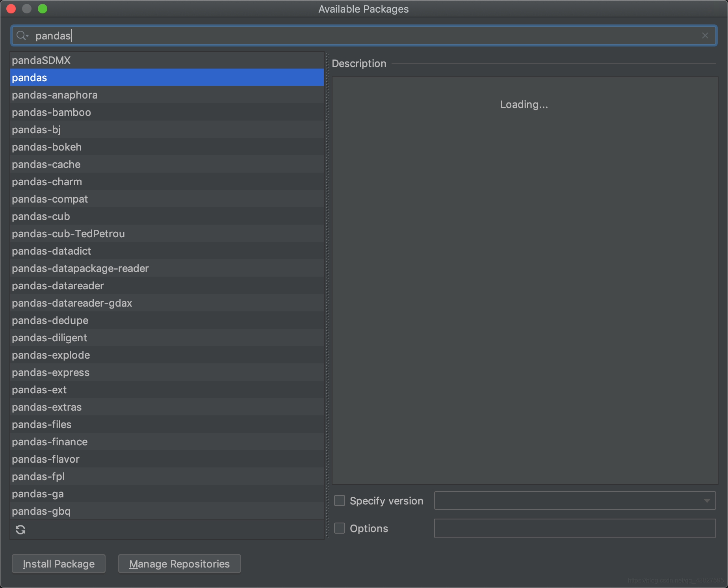Select pandas-compat package
Image resolution: width=728 pixels, height=588 pixels.
pos(167,199)
